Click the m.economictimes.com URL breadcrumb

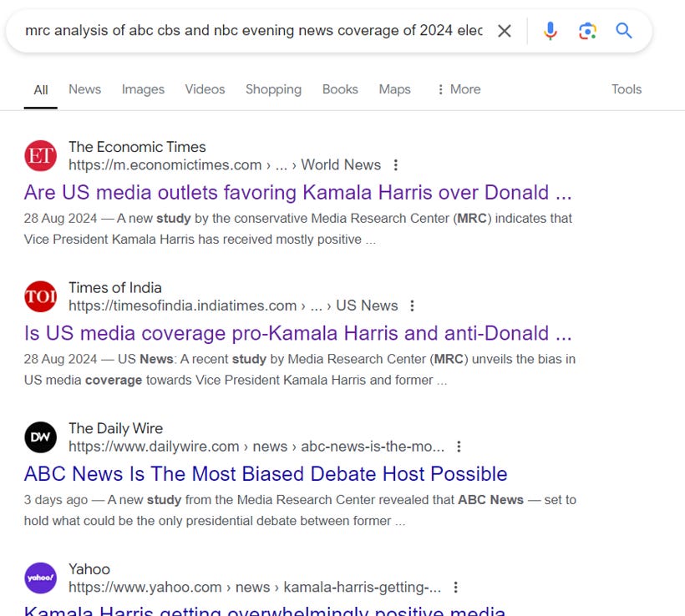click(x=225, y=165)
